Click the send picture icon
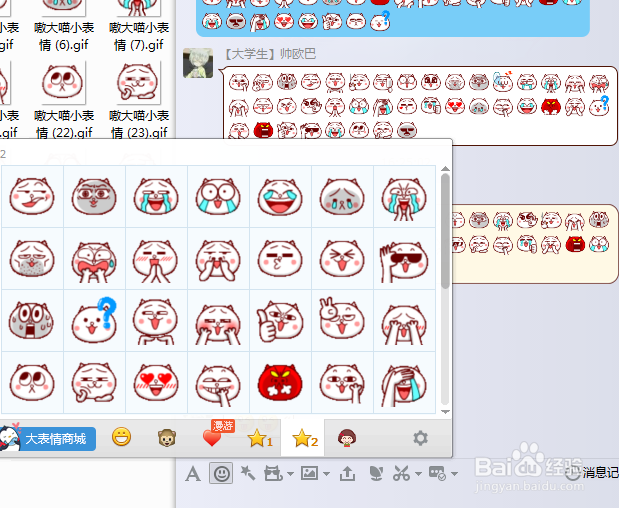The image size is (619, 508). (x=310, y=473)
